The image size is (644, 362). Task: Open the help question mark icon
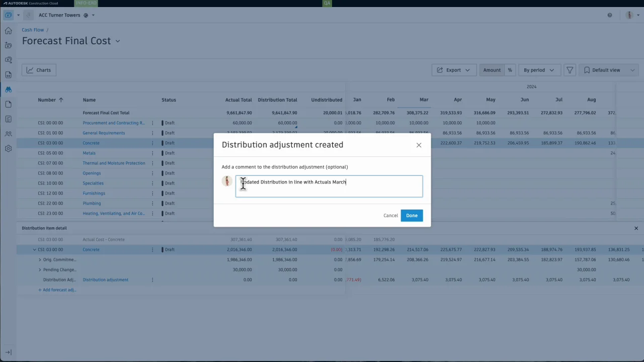pos(610,15)
